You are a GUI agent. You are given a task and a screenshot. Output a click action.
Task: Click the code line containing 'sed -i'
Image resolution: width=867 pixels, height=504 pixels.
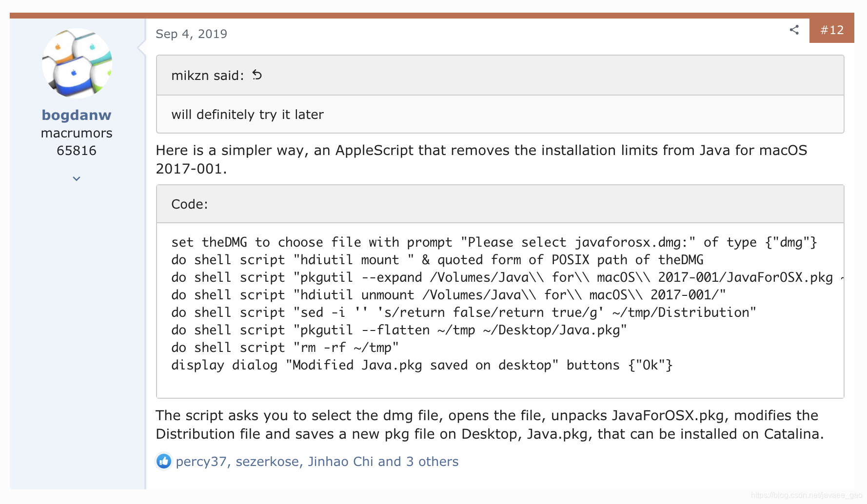[x=464, y=312]
